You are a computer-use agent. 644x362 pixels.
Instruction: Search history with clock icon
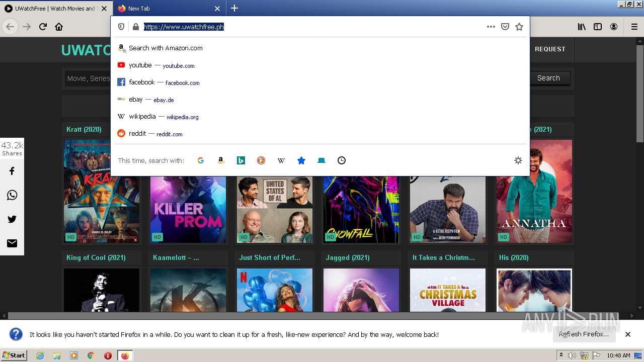coord(342,160)
